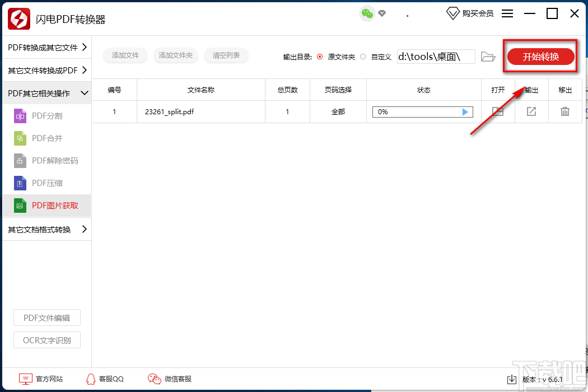Select file name 23261_split.pdf
This screenshot has width=588, height=392.
[x=170, y=112]
